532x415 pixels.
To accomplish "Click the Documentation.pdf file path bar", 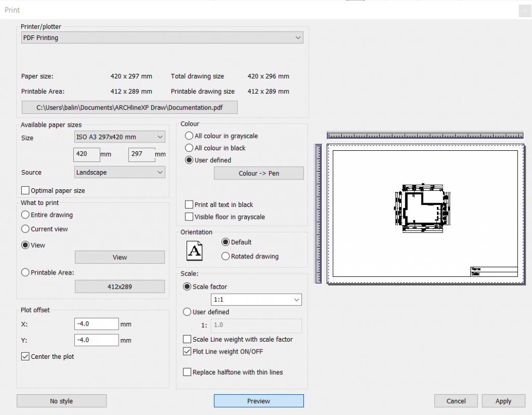I will coord(129,107).
